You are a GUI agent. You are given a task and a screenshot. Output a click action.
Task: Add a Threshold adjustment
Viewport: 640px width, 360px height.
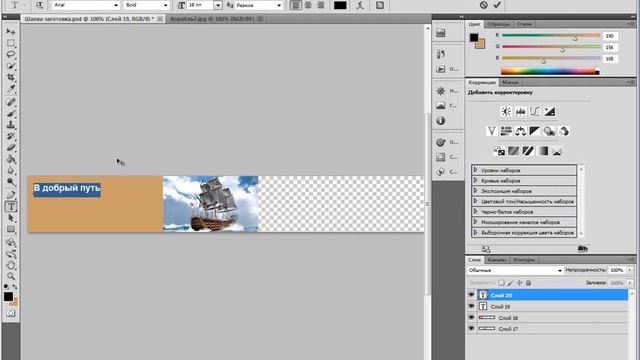(x=528, y=151)
